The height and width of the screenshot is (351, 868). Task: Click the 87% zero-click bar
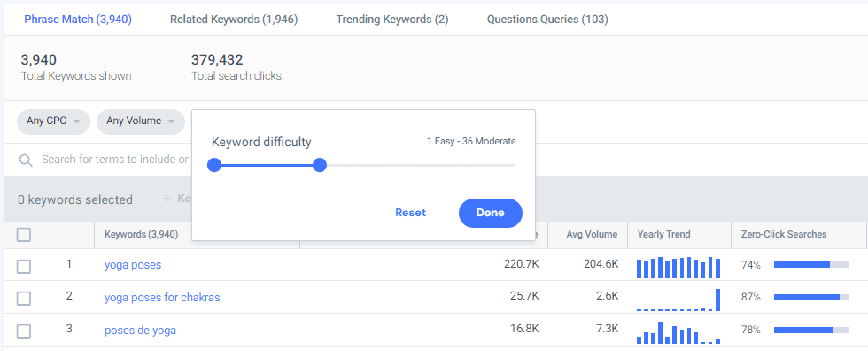pos(811,297)
